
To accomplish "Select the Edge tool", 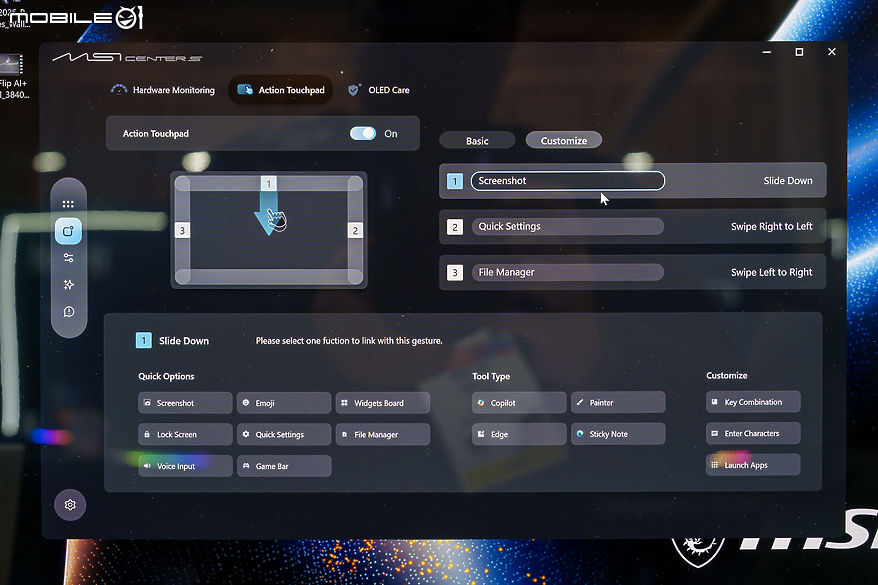I will pos(519,434).
